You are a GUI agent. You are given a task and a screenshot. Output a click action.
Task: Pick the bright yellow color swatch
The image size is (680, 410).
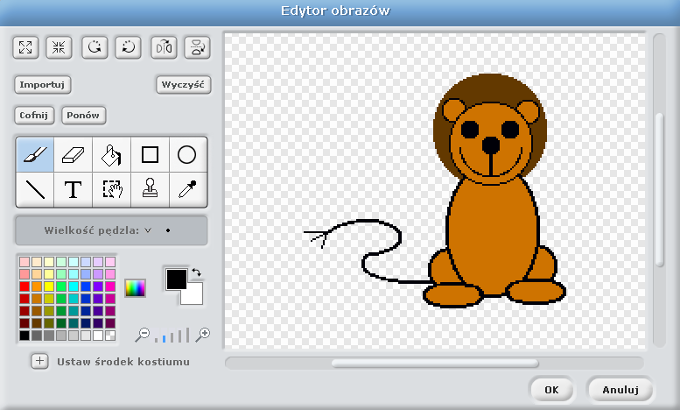pyautogui.click(x=49, y=286)
